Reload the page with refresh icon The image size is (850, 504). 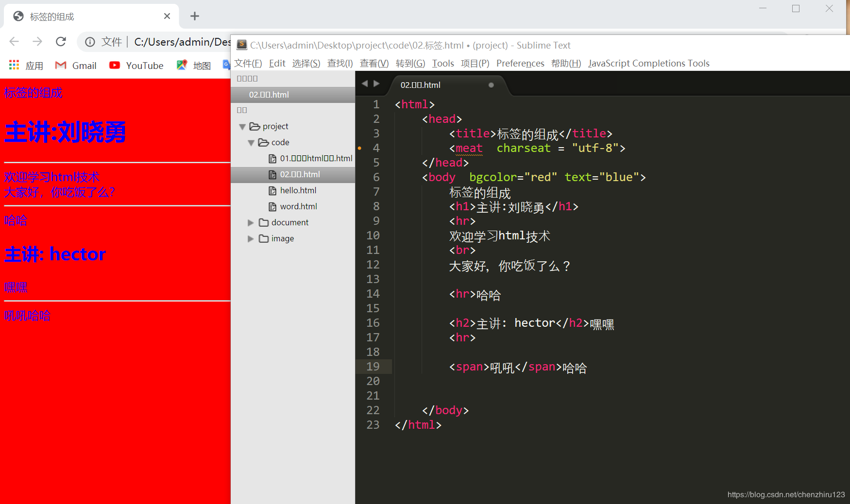click(61, 42)
